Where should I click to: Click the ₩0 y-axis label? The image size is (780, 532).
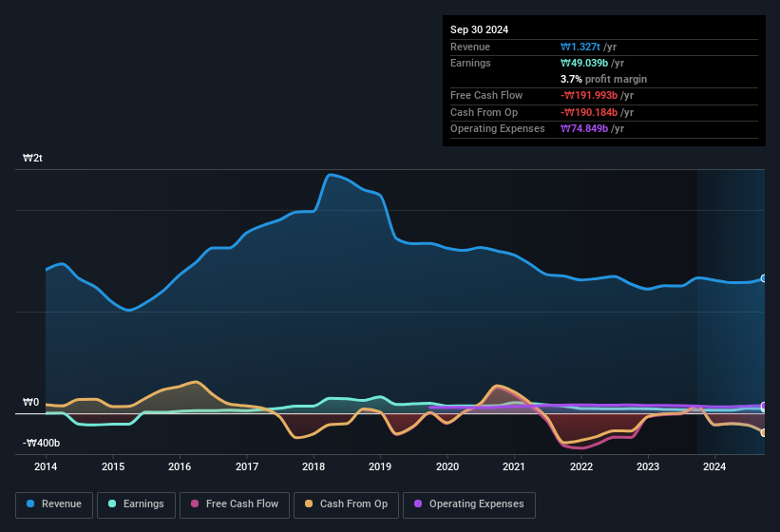coord(30,402)
